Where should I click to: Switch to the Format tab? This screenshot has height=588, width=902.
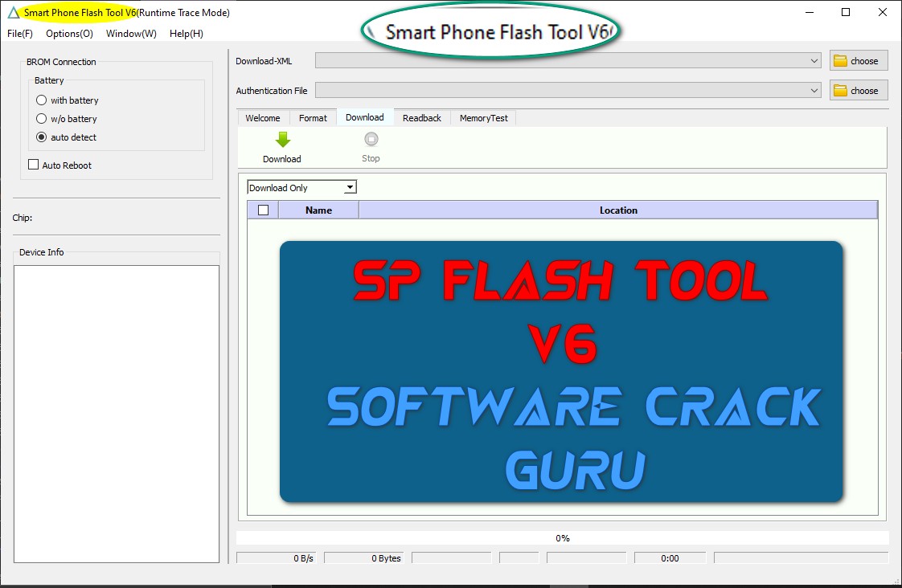click(313, 118)
